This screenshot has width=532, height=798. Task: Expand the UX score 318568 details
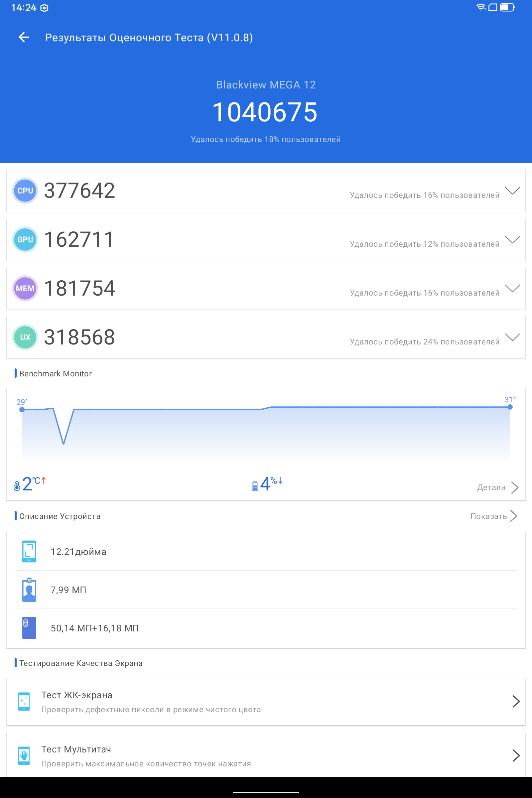click(x=512, y=337)
